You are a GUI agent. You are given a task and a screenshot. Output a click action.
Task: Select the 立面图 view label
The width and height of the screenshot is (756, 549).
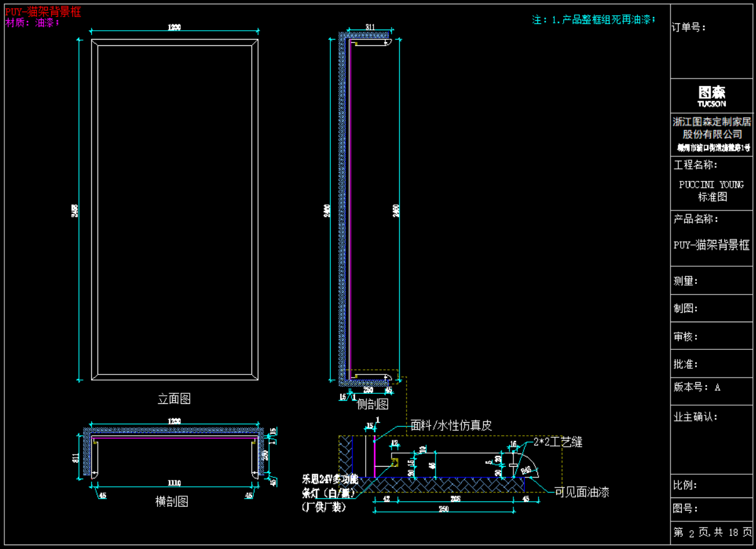[x=173, y=399]
